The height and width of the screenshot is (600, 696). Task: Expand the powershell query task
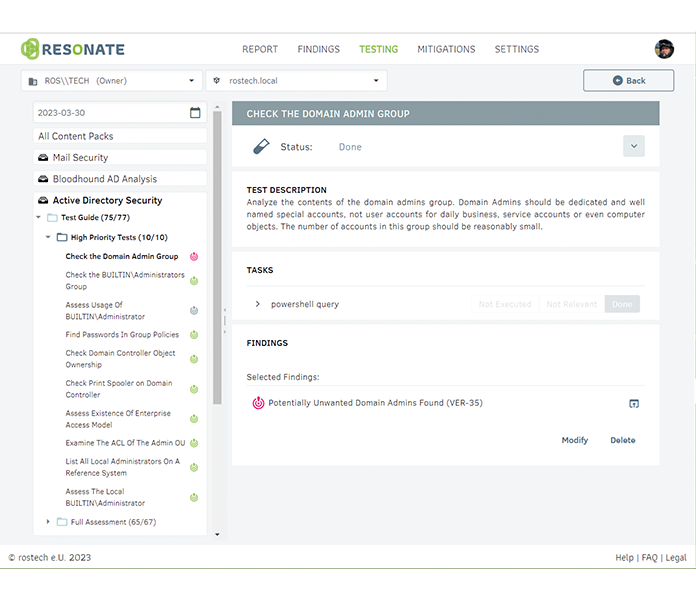257,304
